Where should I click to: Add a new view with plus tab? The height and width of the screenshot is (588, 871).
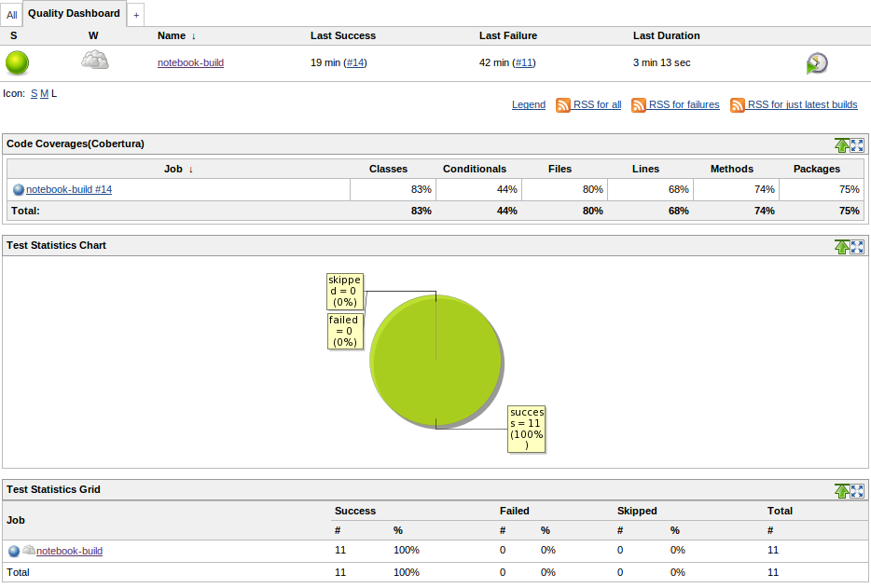[x=136, y=15]
